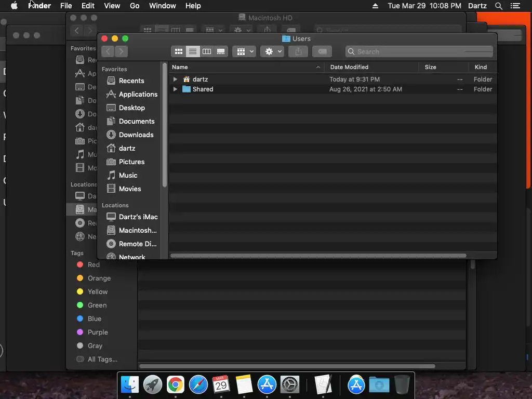Select the Gray tag in Macintosh HD window
532x399 pixels.
(89, 345)
